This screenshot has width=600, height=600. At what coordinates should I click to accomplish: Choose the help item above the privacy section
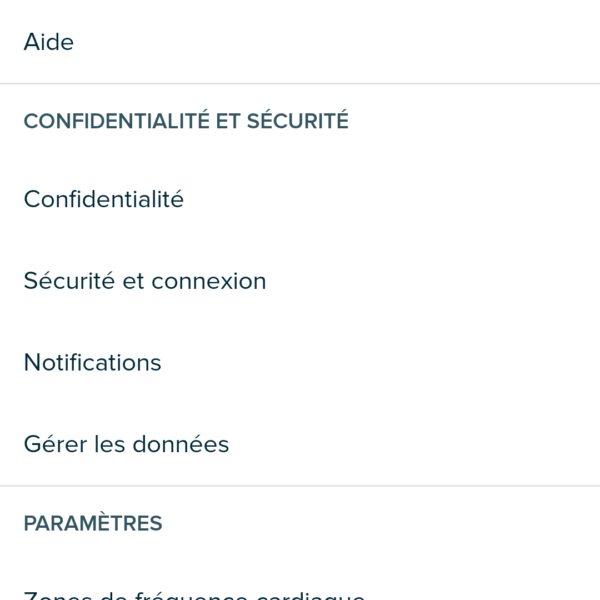point(49,42)
